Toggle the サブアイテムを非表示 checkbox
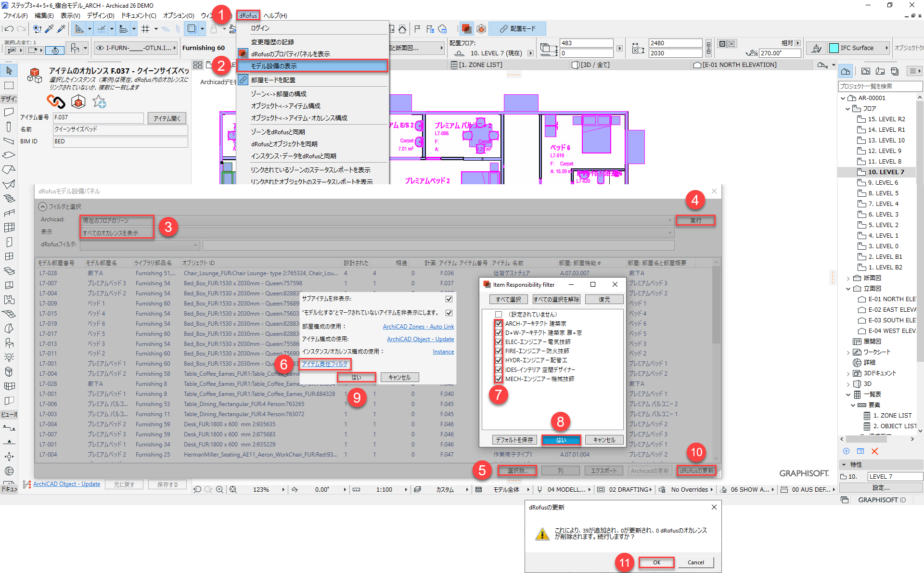 [449, 299]
